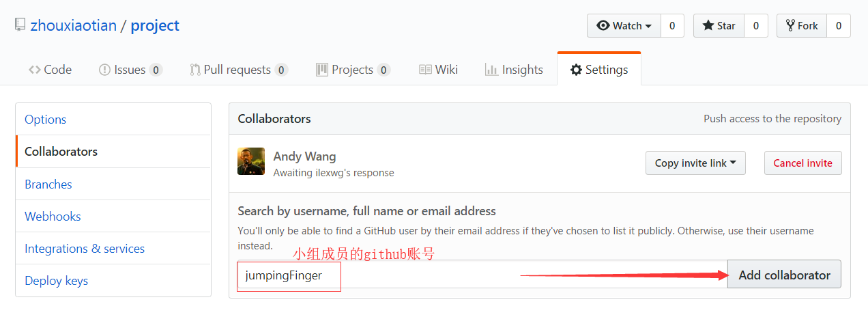This screenshot has height=317, width=868.
Task: Focus the collaborator username search field
Action: pyautogui.click(x=478, y=275)
